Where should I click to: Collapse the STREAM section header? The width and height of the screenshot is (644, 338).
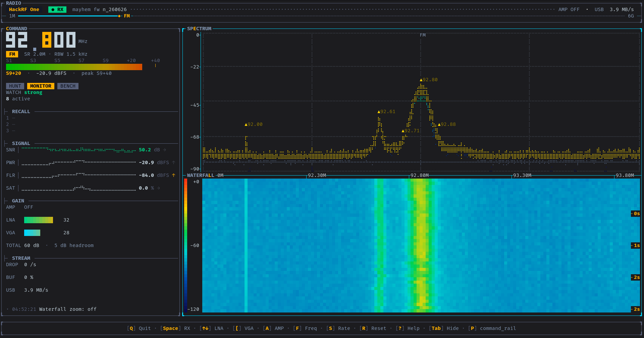(21, 258)
